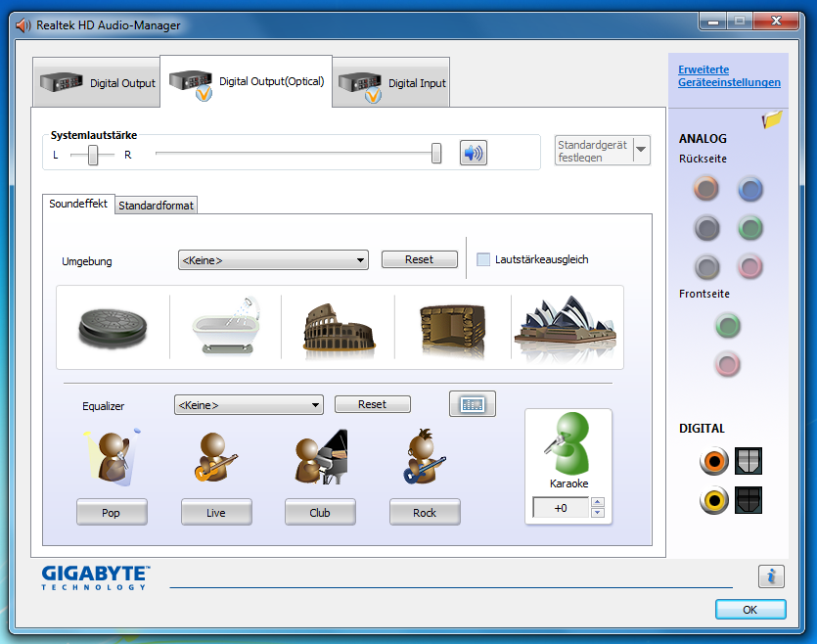Click the Karaoke +0 value field

[x=561, y=508]
